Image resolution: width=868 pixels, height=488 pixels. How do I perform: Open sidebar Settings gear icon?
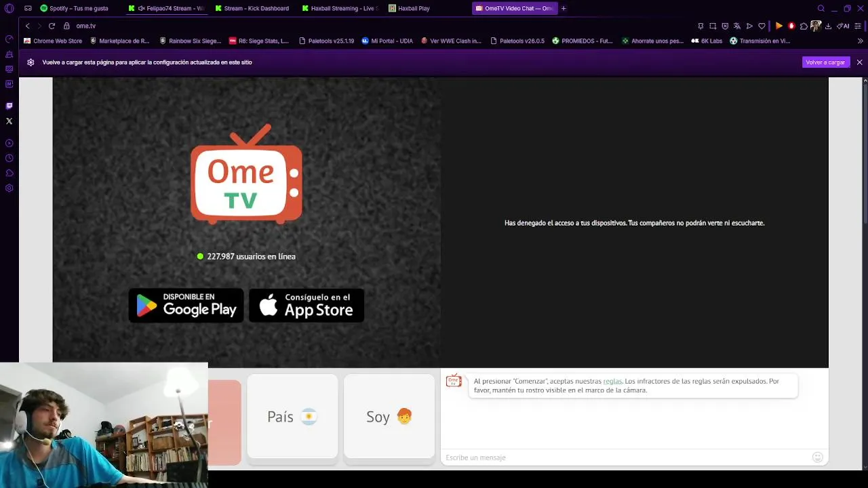coord(9,188)
